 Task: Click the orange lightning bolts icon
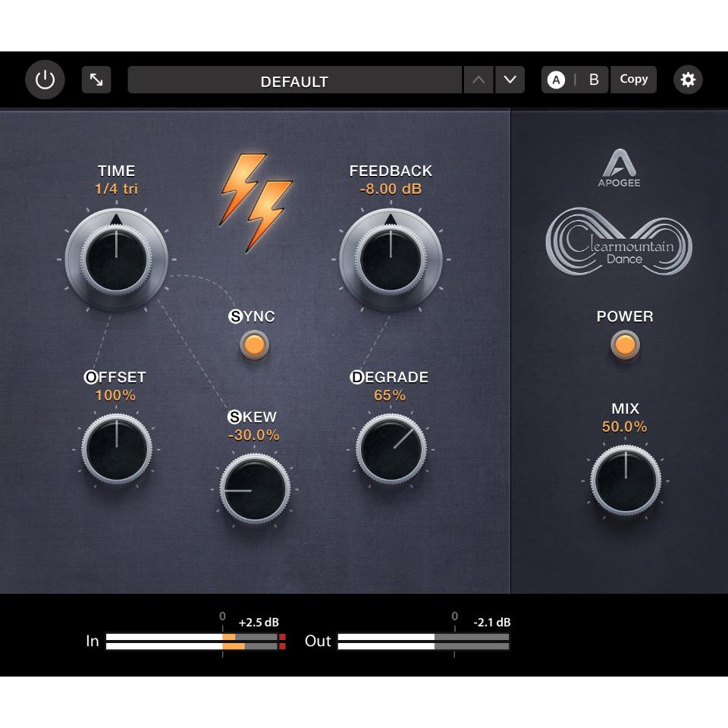pyautogui.click(x=256, y=202)
